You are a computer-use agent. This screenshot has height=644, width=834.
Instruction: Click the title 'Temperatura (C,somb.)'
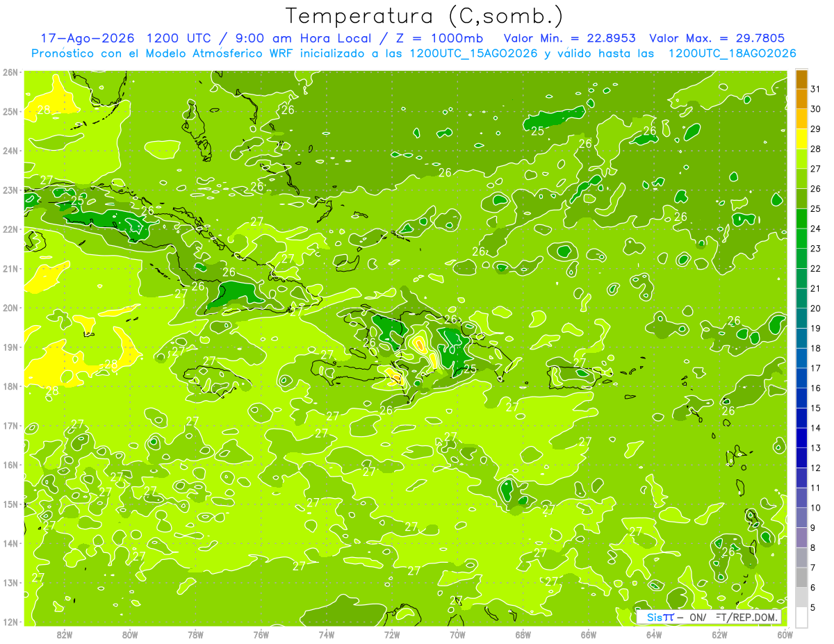(x=424, y=16)
